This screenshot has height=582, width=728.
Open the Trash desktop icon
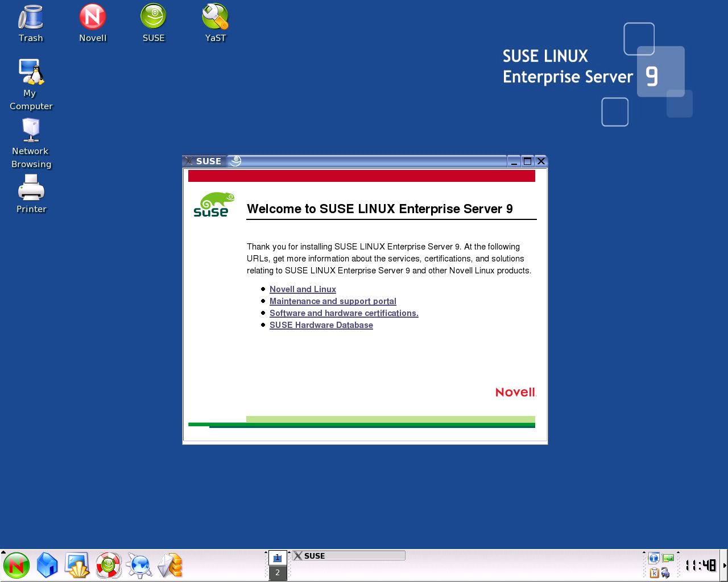tap(31, 24)
